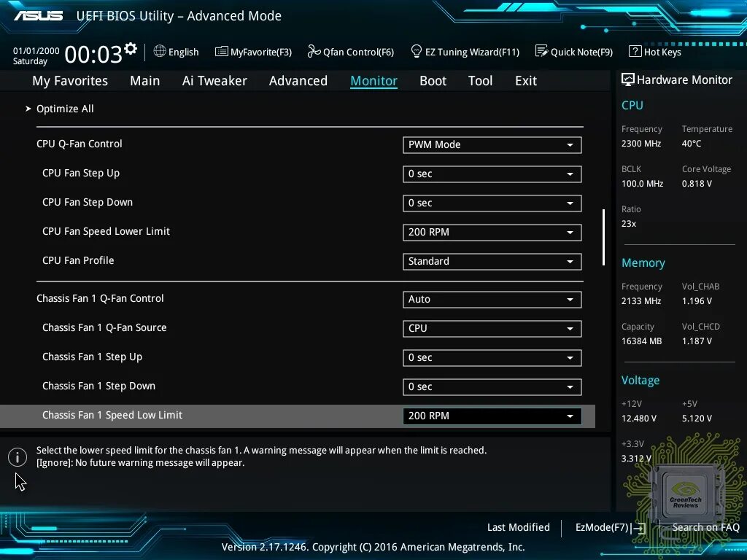Click the Ratio 23x value
This screenshot has width=747, height=560.
tap(629, 223)
